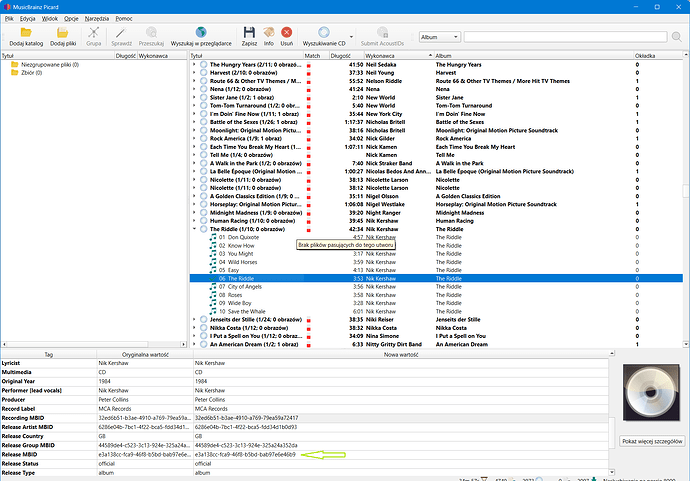This screenshot has height=481, width=690.
Task: Open the Opcje menu
Action: tap(71, 18)
